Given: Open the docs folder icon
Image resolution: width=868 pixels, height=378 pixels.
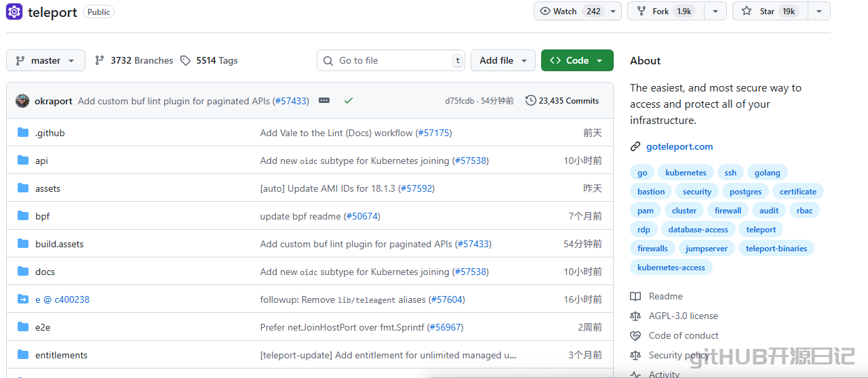Looking at the screenshot, I should 23,271.
